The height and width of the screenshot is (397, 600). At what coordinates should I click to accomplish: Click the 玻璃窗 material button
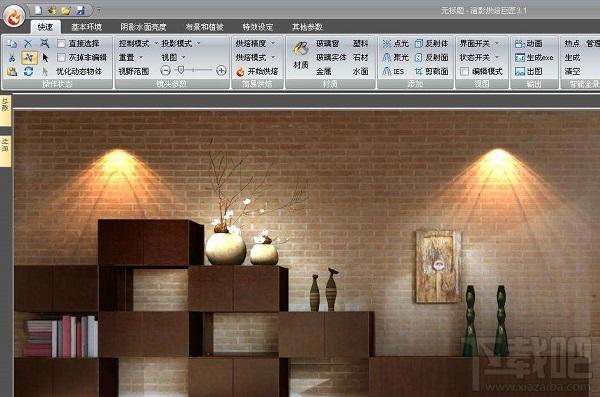(328, 44)
